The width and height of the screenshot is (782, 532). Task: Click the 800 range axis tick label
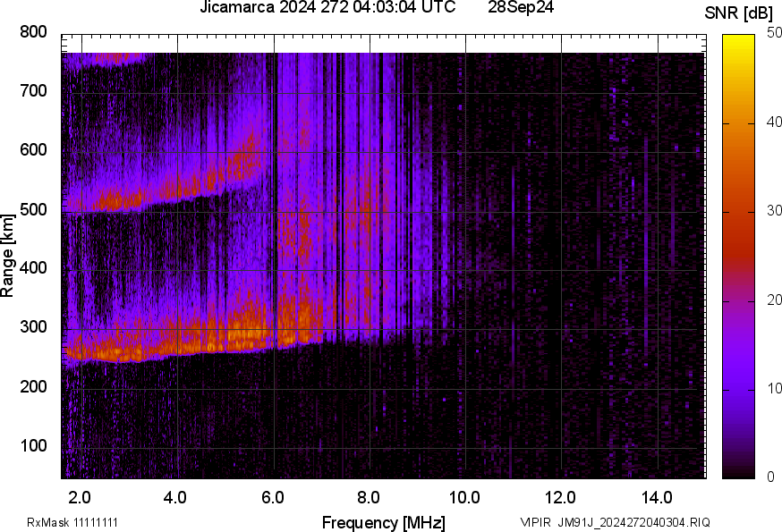(x=33, y=32)
